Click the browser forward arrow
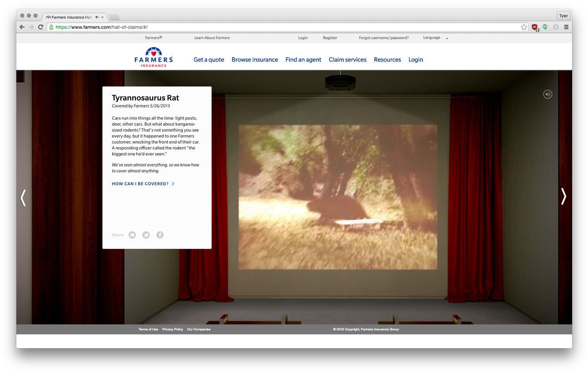Viewport: 588px width, 373px height. coord(31,27)
